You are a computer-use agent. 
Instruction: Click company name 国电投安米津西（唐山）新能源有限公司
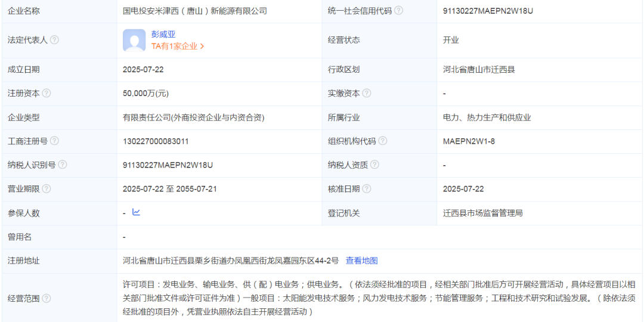(195, 11)
